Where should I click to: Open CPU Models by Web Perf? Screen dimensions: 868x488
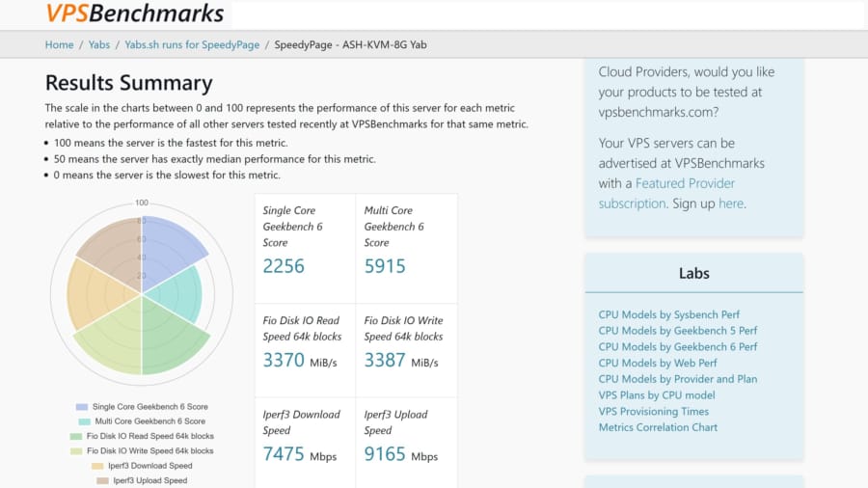658,363
